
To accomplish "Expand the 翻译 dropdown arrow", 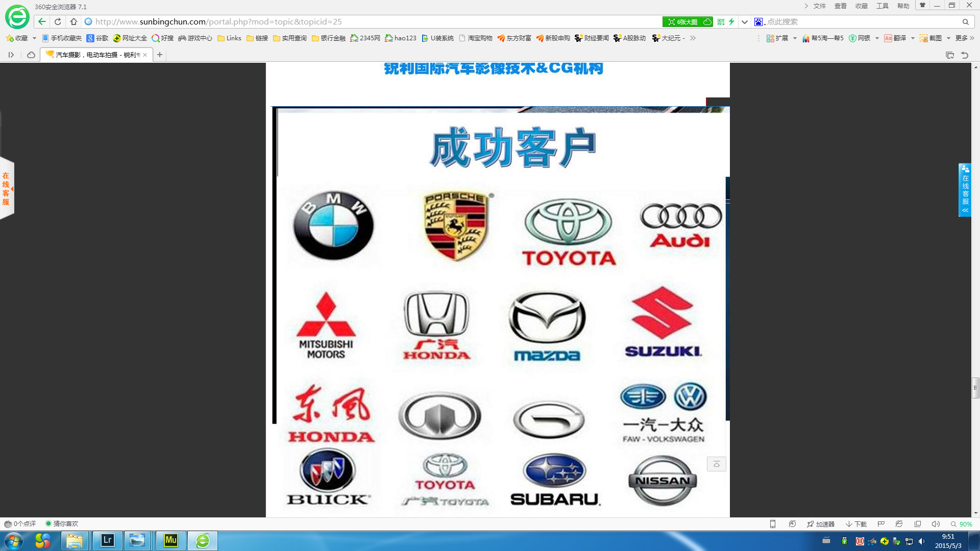I will click(913, 38).
